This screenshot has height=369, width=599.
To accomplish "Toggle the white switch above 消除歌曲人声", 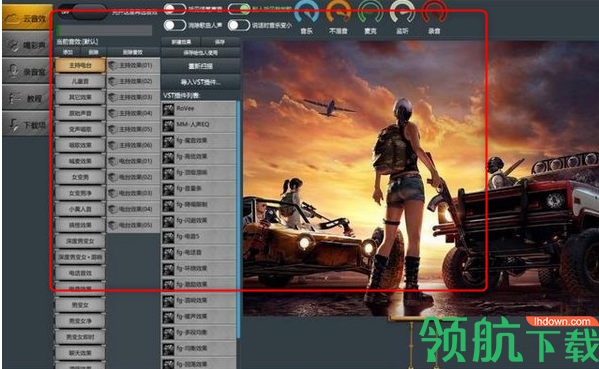I will 175,8.
